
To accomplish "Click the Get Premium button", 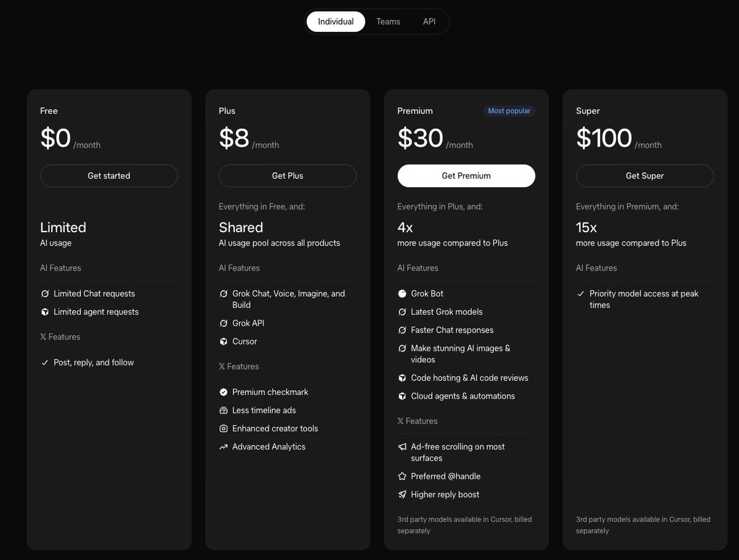I will pyautogui.click(x=466, y=176).
